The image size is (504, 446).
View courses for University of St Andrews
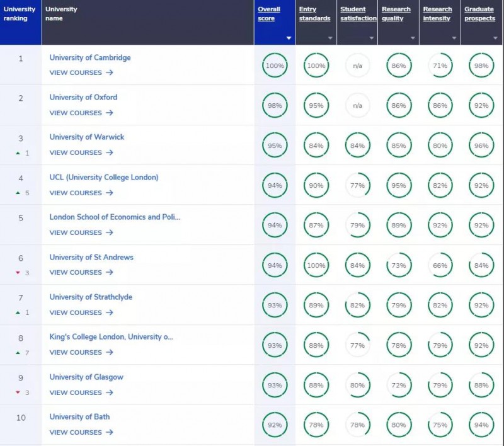tap(81, 273)
